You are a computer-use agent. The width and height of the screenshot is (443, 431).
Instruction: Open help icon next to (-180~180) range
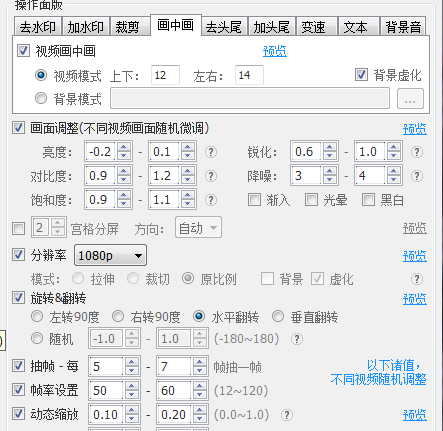(297, 339)
